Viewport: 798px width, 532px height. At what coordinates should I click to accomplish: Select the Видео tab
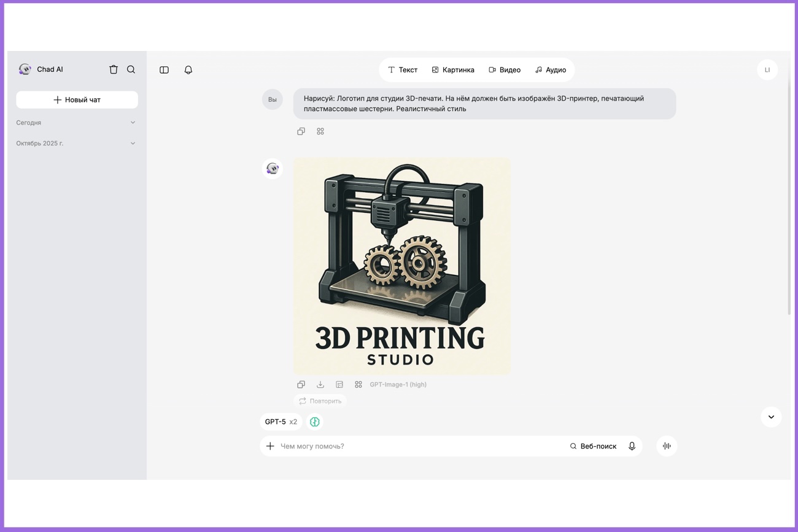click(505, 70)
